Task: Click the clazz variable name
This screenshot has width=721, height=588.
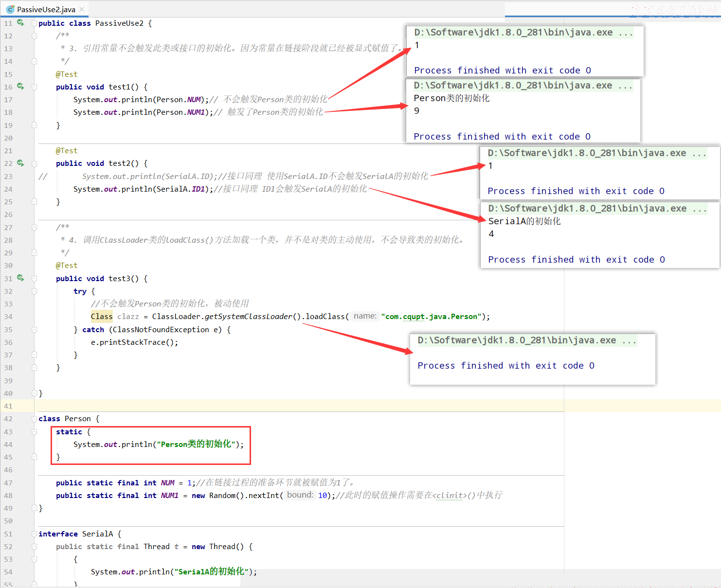Action: point(128,317)
